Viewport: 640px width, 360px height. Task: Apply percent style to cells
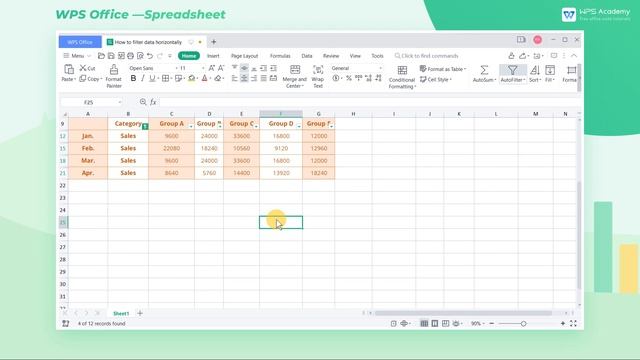pyautogui.click(x=349, y=78)
